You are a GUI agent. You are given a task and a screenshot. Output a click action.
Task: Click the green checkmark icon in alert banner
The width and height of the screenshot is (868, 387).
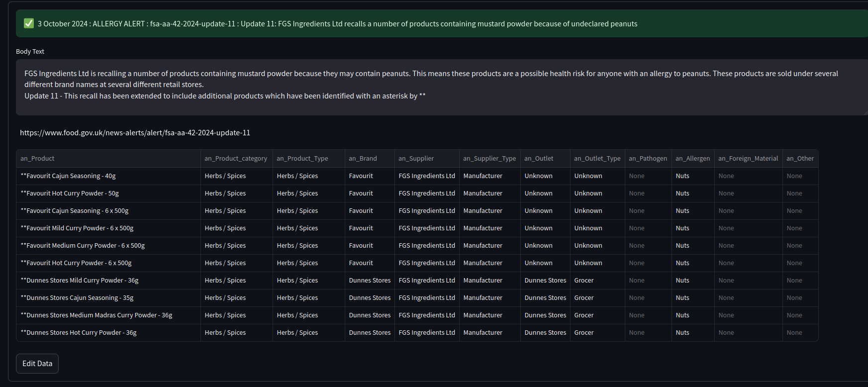[29, 23]
